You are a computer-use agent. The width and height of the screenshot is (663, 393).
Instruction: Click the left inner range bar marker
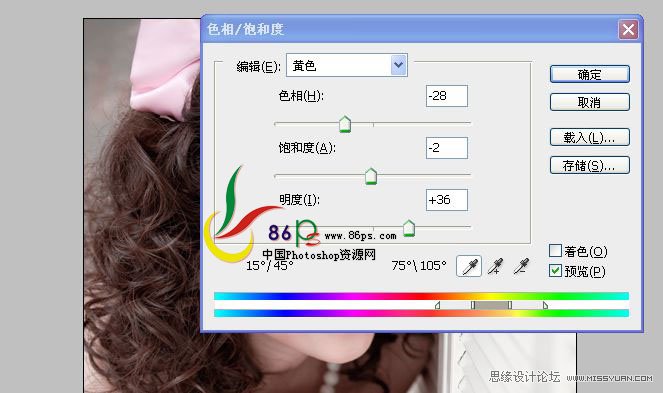(473, 305)
